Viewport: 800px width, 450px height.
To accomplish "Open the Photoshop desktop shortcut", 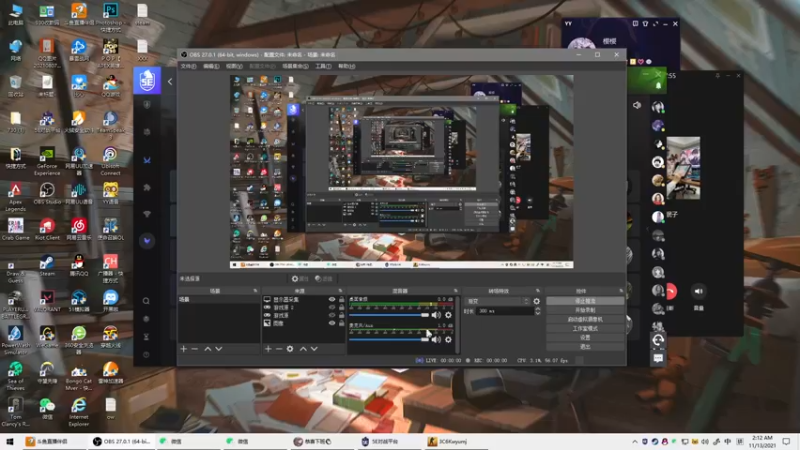I will click(x=110, y=16).
